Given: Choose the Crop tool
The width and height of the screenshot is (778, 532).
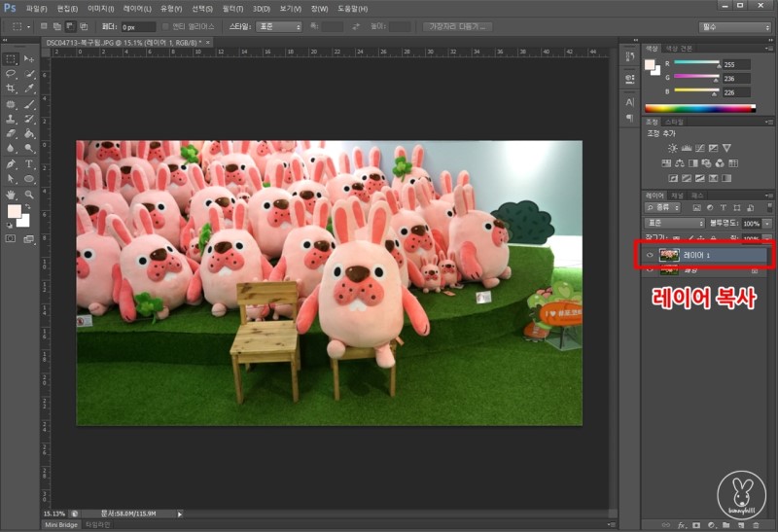Looking at the screenshot, I should tap(11, 89).
